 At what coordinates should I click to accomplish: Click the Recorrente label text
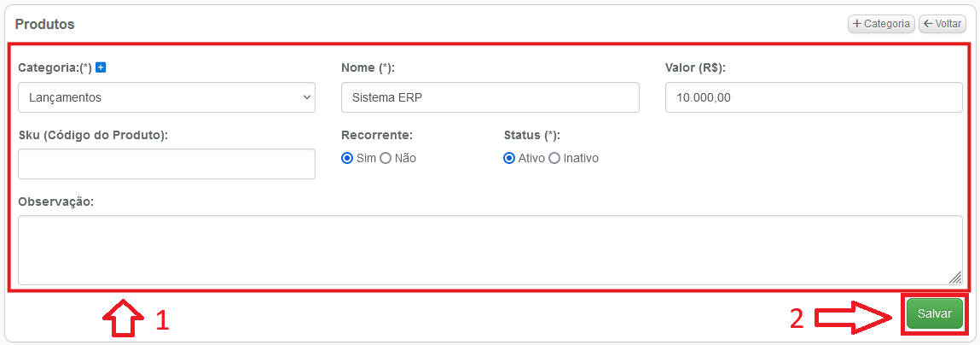377,135
